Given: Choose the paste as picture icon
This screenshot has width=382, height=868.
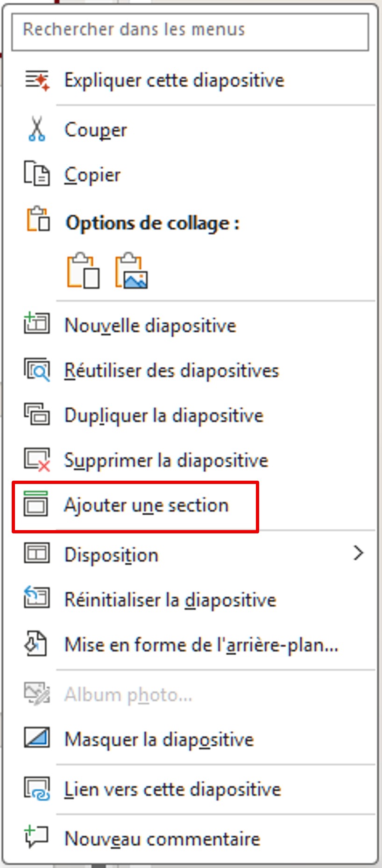Looking at the screenshot, I should [x=132, y=271].
